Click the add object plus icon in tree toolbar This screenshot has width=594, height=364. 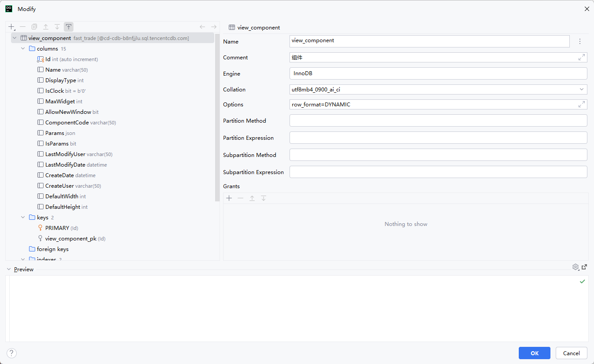coord(11,27)
